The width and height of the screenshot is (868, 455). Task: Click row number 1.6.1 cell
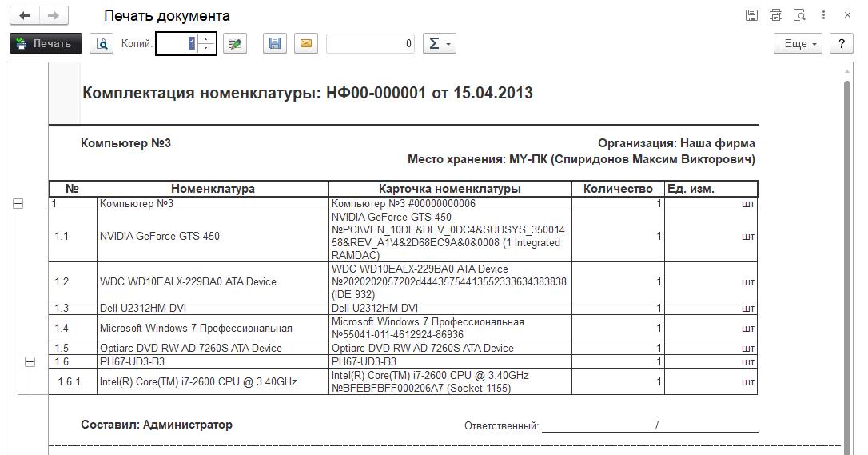click(x=73, y=382)
